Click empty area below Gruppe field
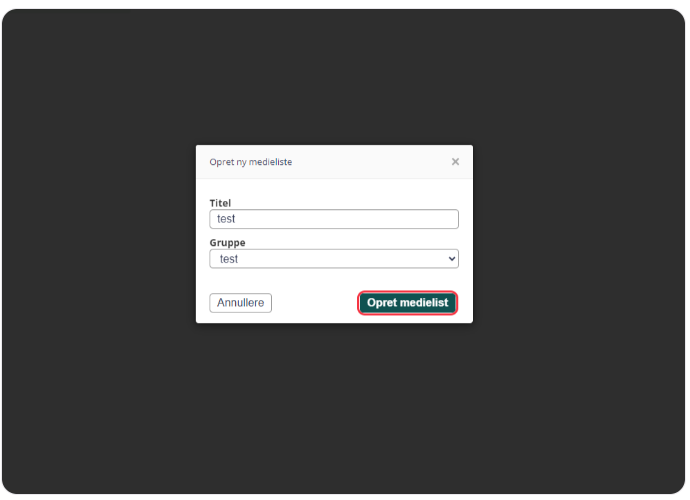 coord(334,280)
